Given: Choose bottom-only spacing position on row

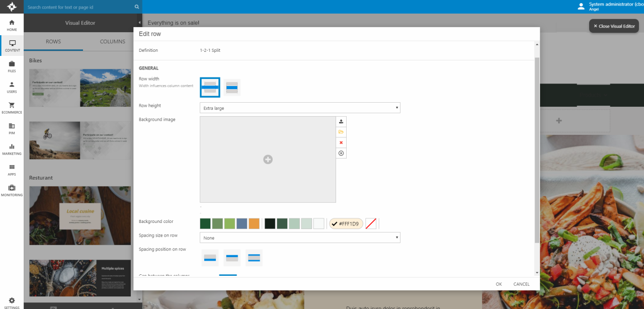Looking at the screenshot, I should [x=210, y=258].
